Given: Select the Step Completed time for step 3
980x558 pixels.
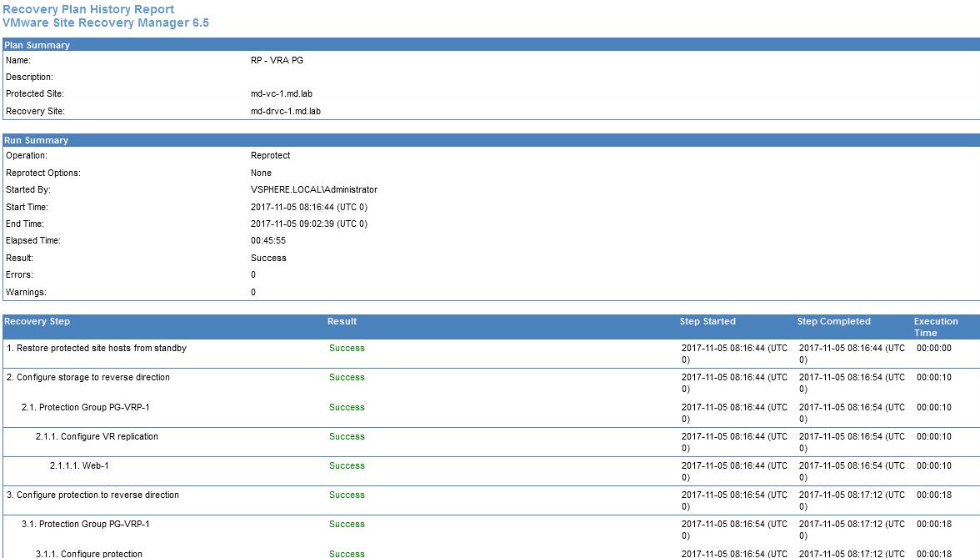Looking at the screenshot, I should (852, 501).
